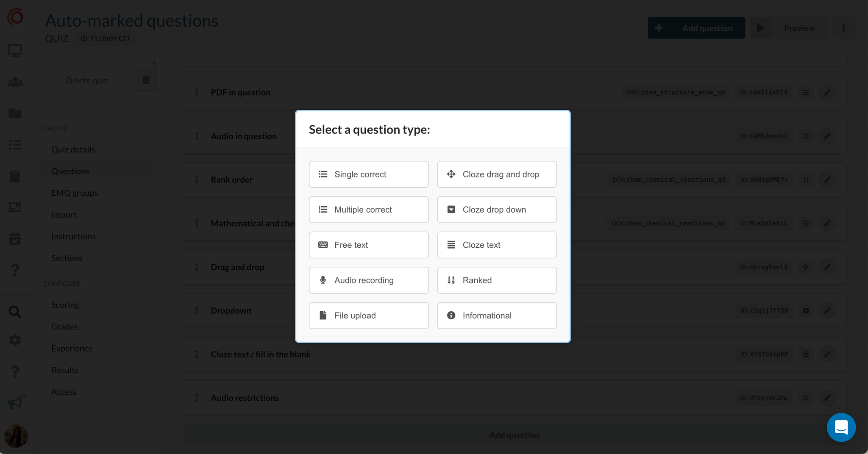Screen dimensions: 868x454
Task: Click the search magnifier in sidebar
Action: 15,312
